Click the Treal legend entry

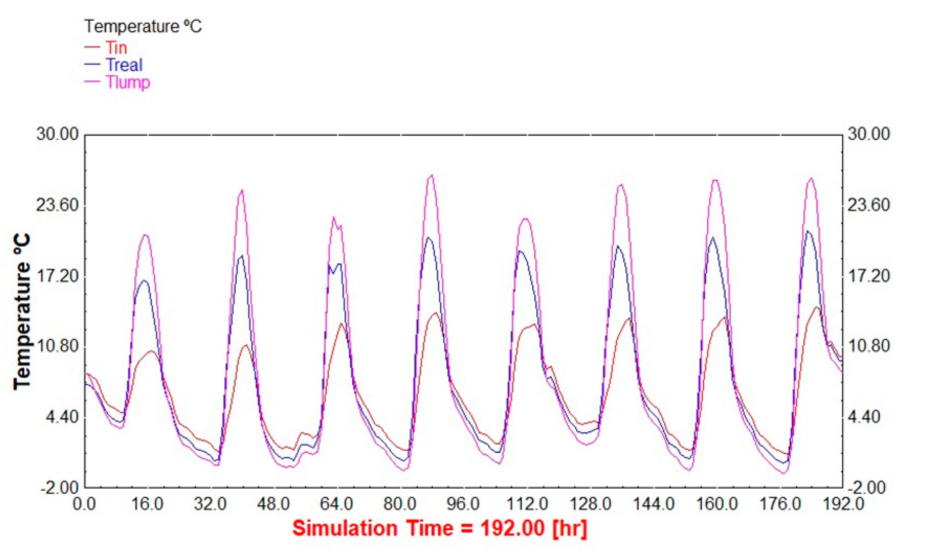[124, 65]
